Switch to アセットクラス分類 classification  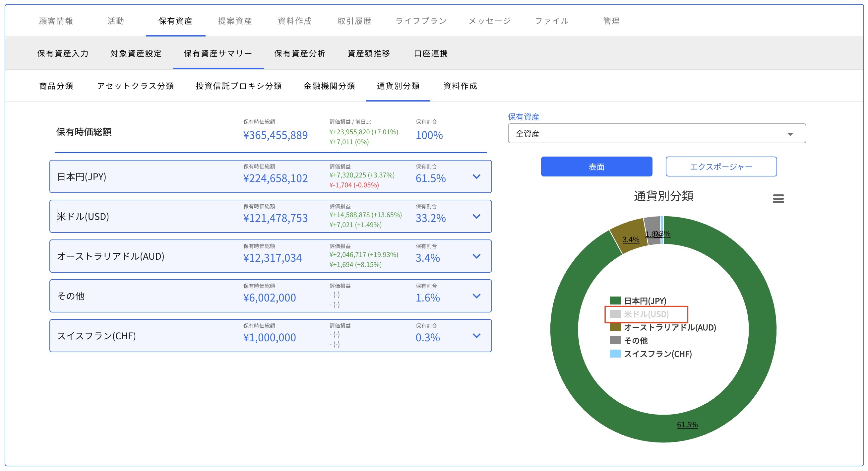coord(136,86)
